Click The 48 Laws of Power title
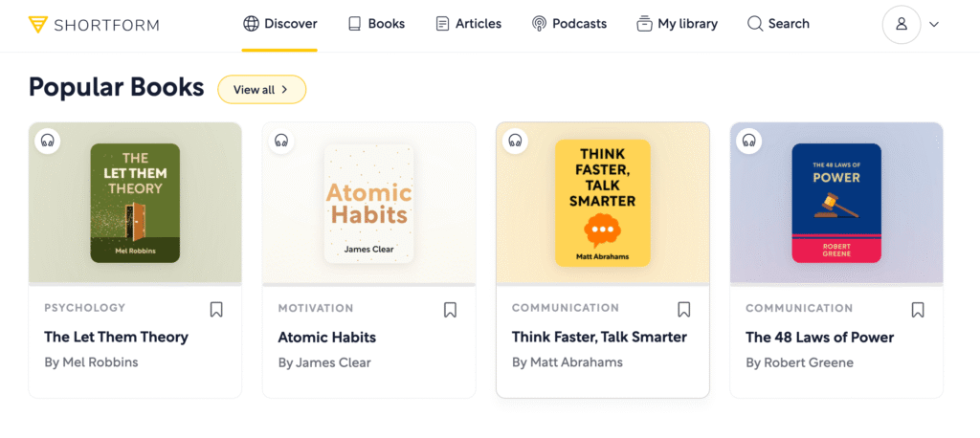Screen dimensions: 980x438 coord(820,338)
